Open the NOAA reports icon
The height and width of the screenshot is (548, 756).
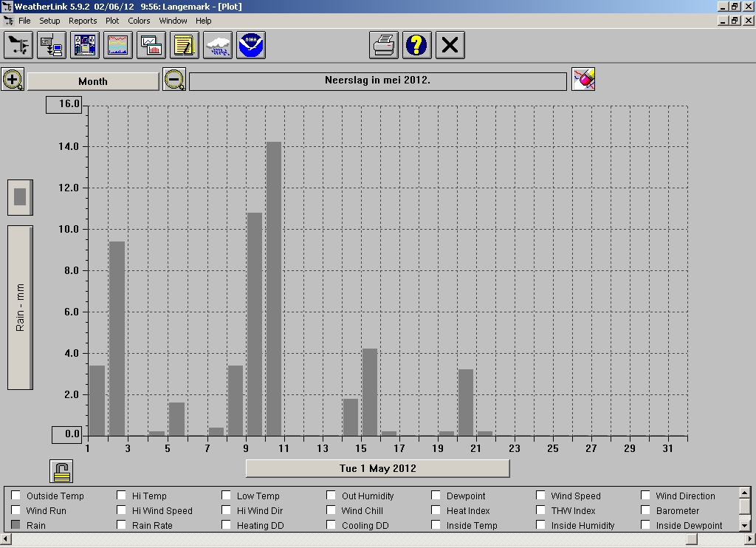[251, 45]
